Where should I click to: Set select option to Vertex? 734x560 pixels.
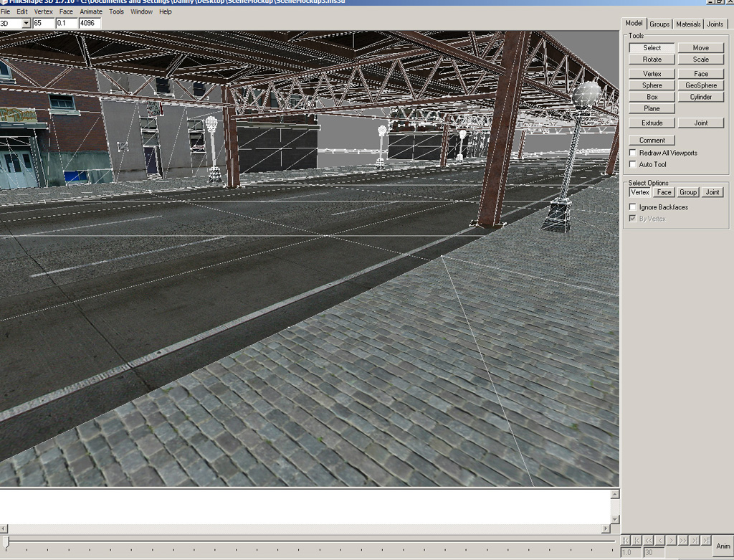coord(639,192)
